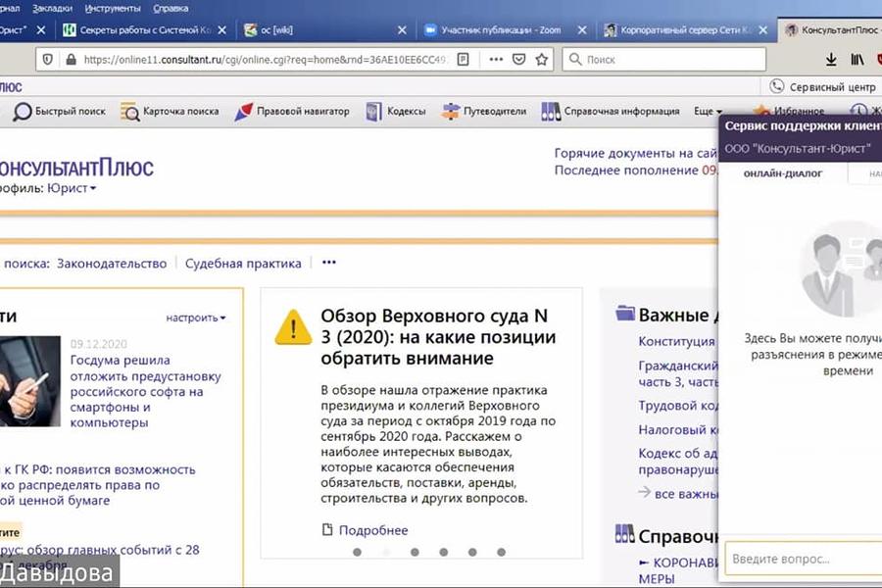Click the Firefox Поиск search box
The image size is (882, 588).
pyautogui.click(x=663, y=59)
